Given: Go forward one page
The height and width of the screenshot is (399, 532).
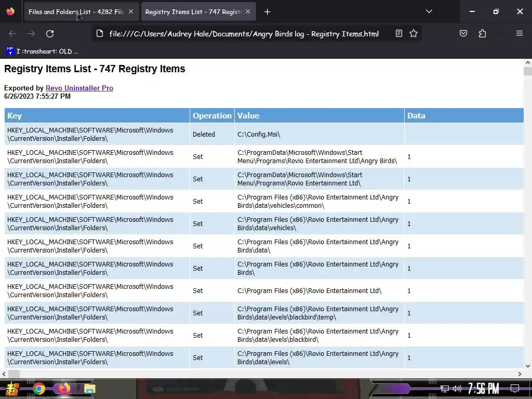Looking at the screenshot, I should coord(31,34).
